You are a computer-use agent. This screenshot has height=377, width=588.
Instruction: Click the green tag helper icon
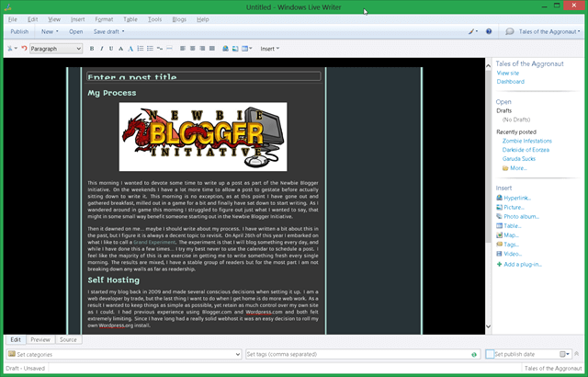pyautogui.click(x=474, y=355)
